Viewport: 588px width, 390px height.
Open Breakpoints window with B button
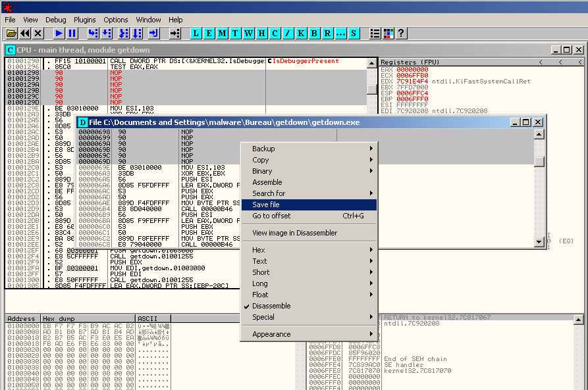[x=314, y=33]
